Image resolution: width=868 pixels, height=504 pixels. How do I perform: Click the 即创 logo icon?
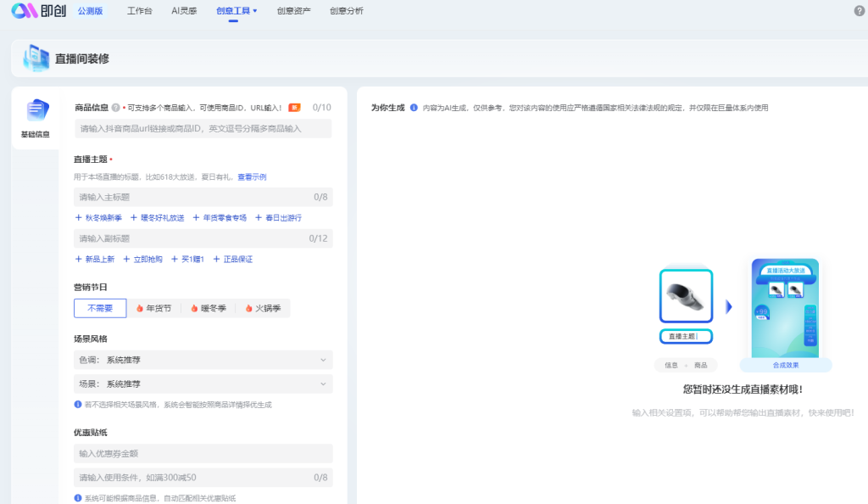pos(24,11)
